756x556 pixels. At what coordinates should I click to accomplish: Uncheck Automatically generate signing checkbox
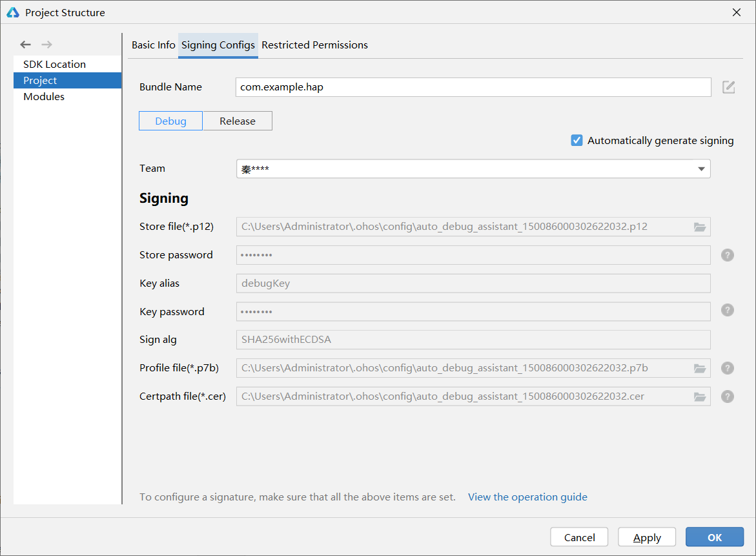tap(577, 140)
